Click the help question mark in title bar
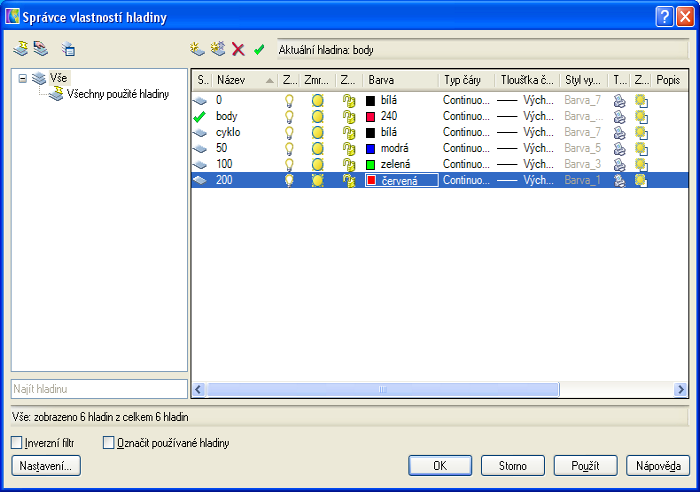700x492 pixels. (x=664, y=16)
